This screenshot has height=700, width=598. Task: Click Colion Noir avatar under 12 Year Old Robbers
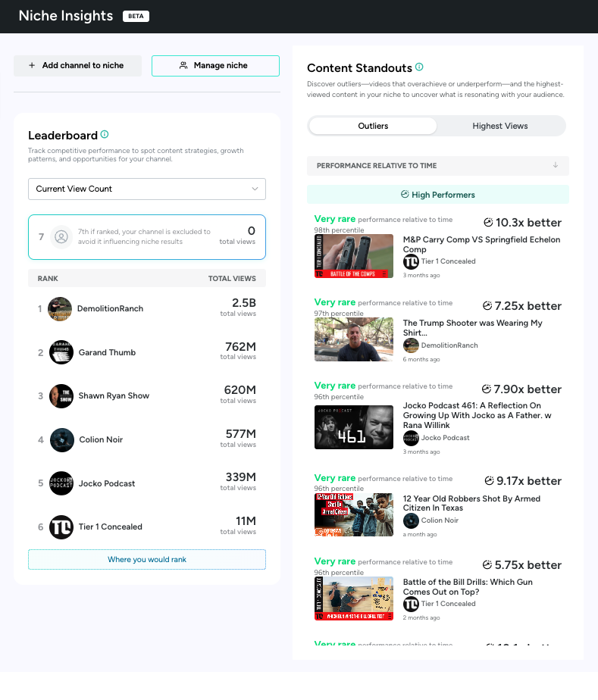click(x=411, y=520)
